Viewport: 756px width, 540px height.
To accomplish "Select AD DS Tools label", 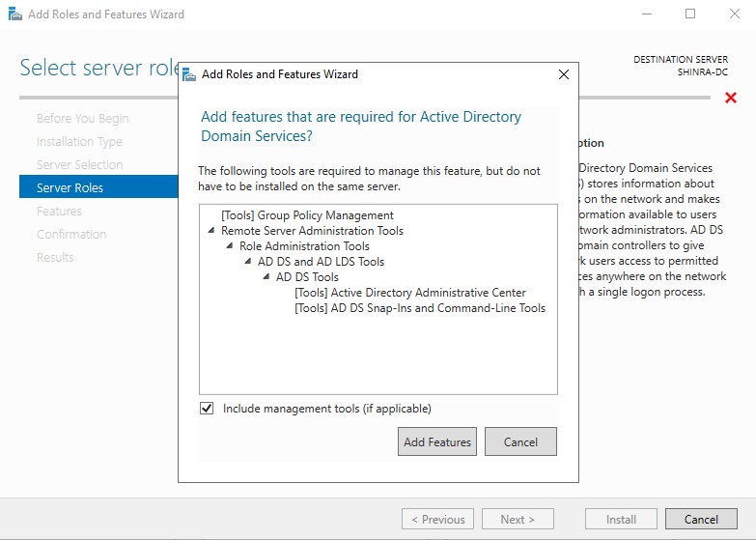I will point(307,277).
